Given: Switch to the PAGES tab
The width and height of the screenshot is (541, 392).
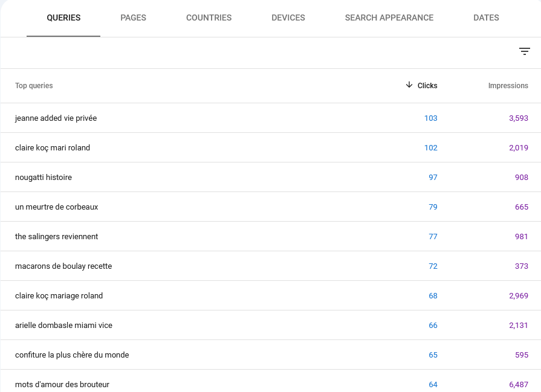Looking at the screenshot, I should 133,18.
